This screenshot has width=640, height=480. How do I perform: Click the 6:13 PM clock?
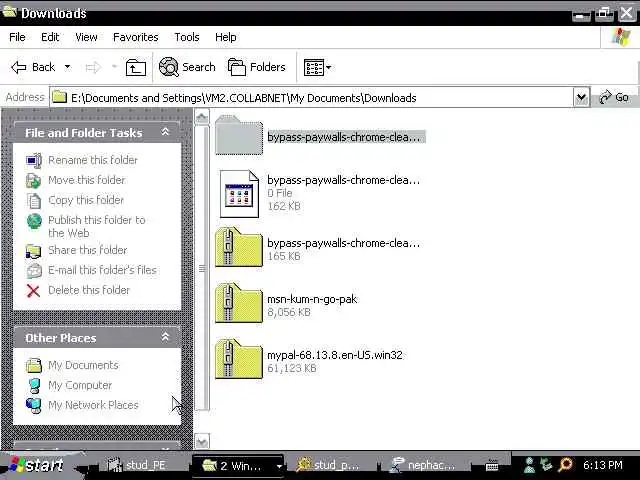603,465
